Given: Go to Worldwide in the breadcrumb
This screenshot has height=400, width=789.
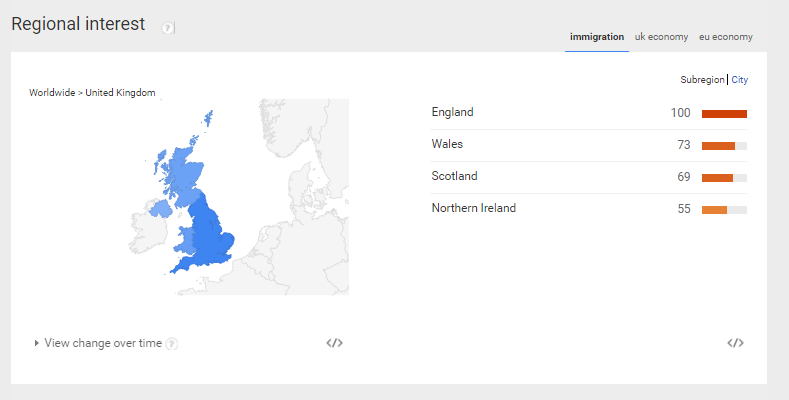Looking at the screenshot, I should click(x=52, y=93).
